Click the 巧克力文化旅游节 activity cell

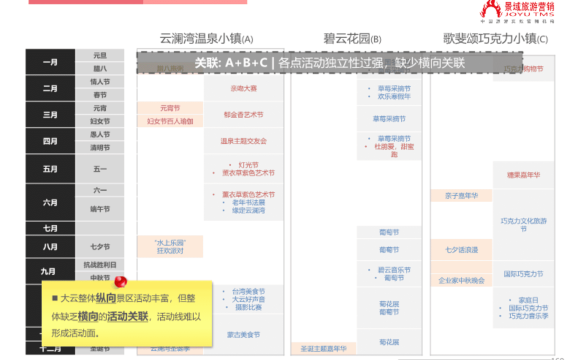click(x=523, y=225)
